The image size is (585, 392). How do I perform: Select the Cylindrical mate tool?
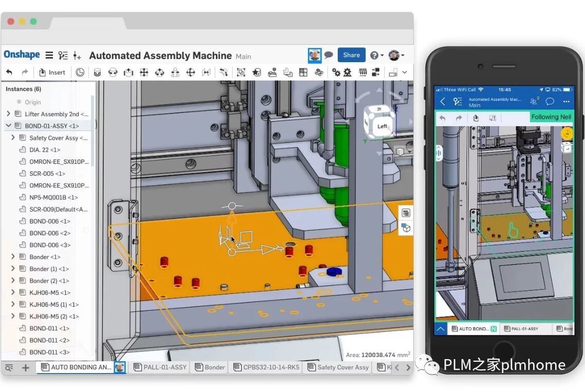click(159, 72)
